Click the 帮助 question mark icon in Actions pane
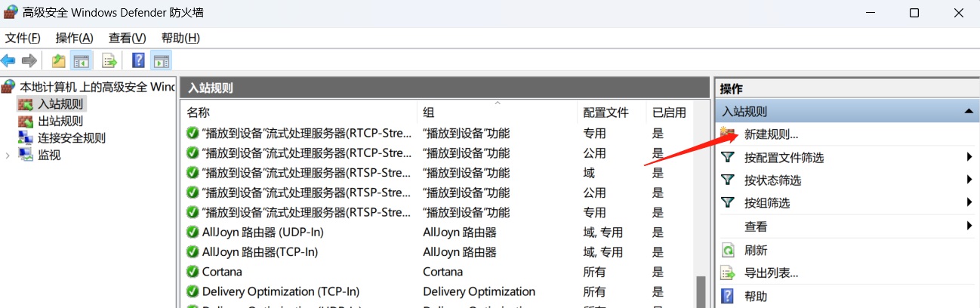The height and width of the screenshot is (308, 980). 729,296
